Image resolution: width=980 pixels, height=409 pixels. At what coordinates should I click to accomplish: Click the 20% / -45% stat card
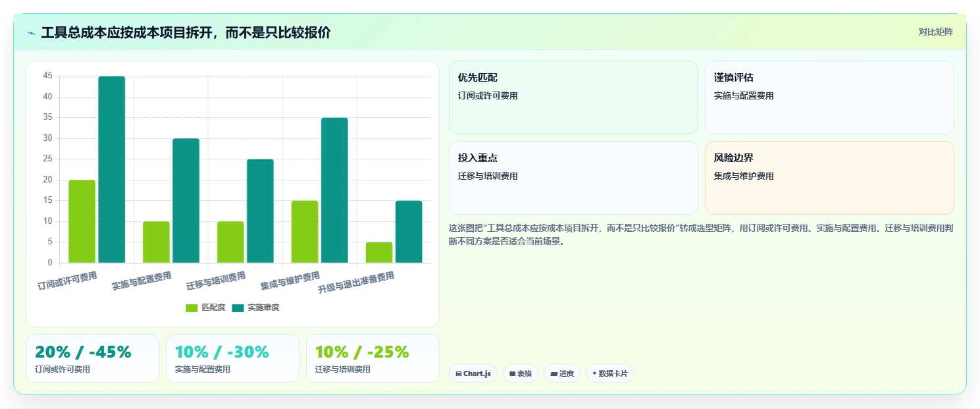tap(93, 358)
